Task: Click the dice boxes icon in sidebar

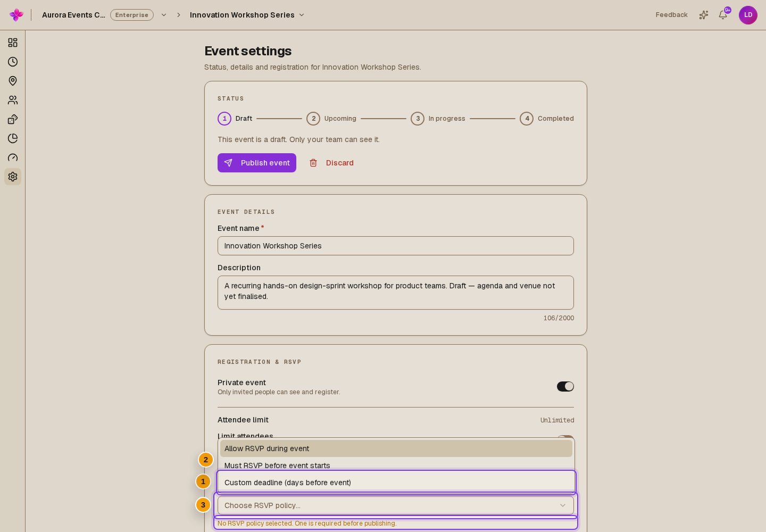Action: click(13, 119)
